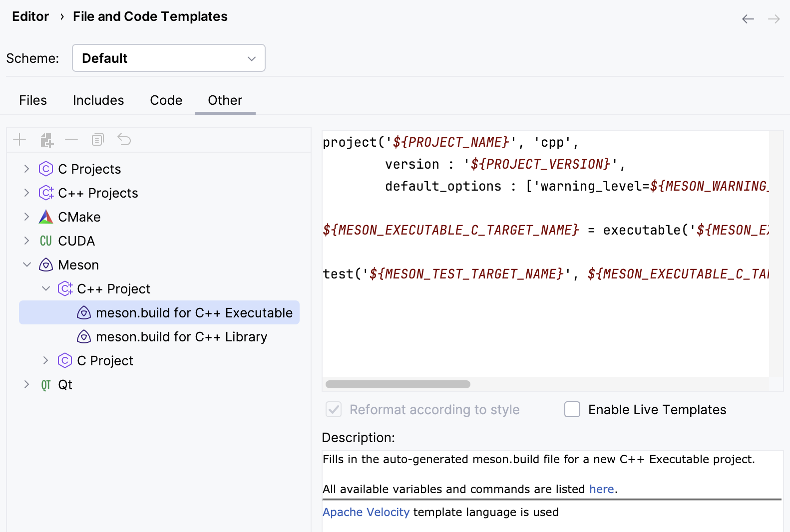Enable the Live Templates checkbox
The height and width of the screenshot is (532, 790).
(x=572, y=410)
